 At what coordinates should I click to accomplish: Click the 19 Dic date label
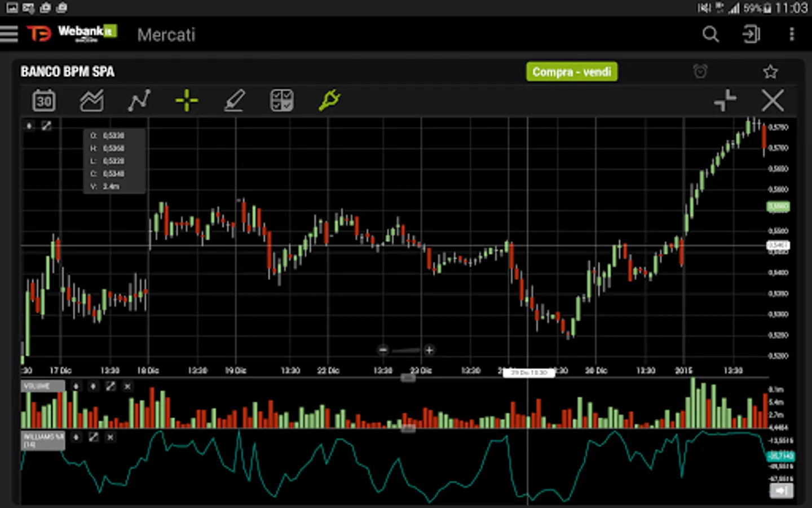[x=236, y=371]
